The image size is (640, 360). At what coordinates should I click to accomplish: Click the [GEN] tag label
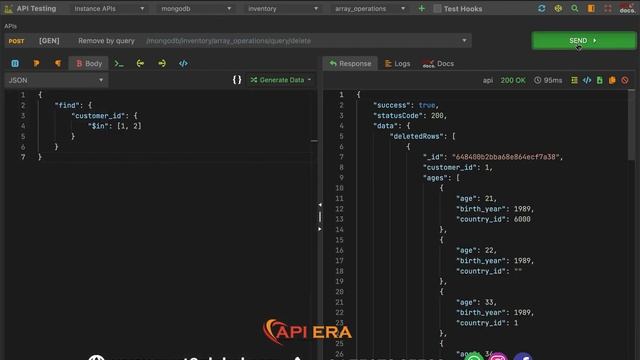pyautogui.click(x=49, y=40)
